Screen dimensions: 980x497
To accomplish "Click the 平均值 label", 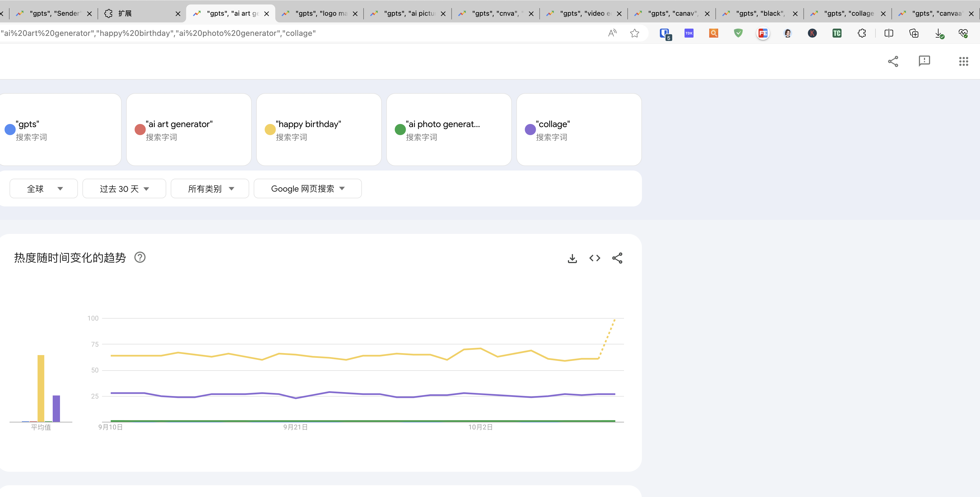I will (41, 427).
